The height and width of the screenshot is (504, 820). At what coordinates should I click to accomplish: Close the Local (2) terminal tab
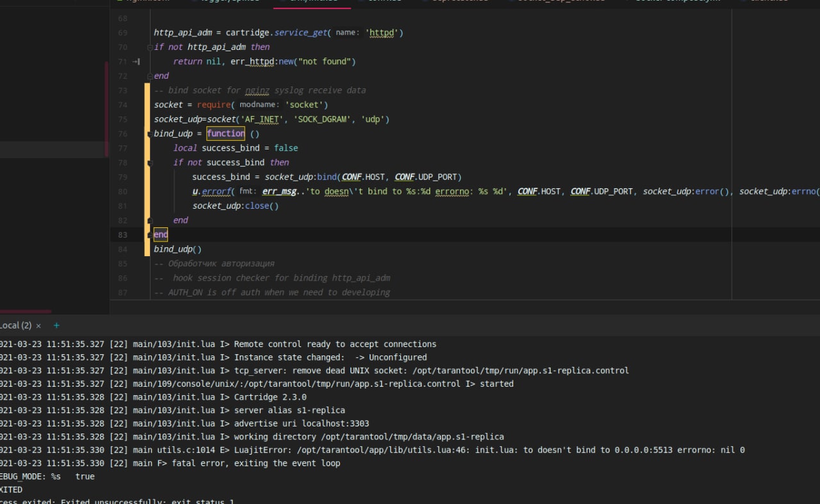pos(38,326)
